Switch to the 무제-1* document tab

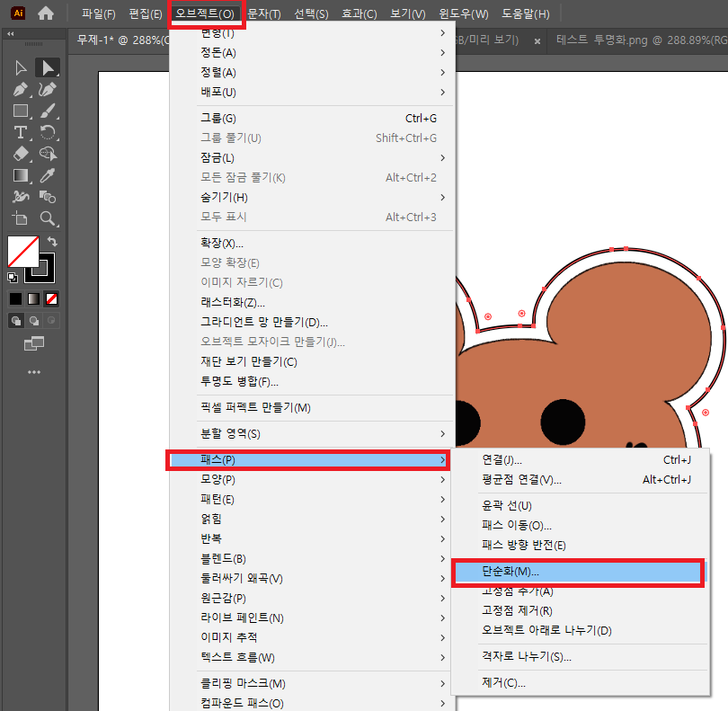[121, 40]
